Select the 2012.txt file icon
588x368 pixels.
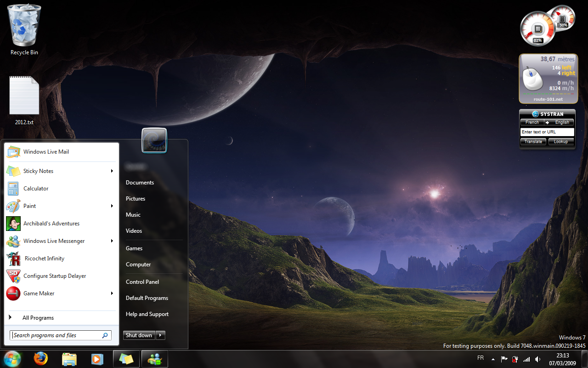(24, 95)
